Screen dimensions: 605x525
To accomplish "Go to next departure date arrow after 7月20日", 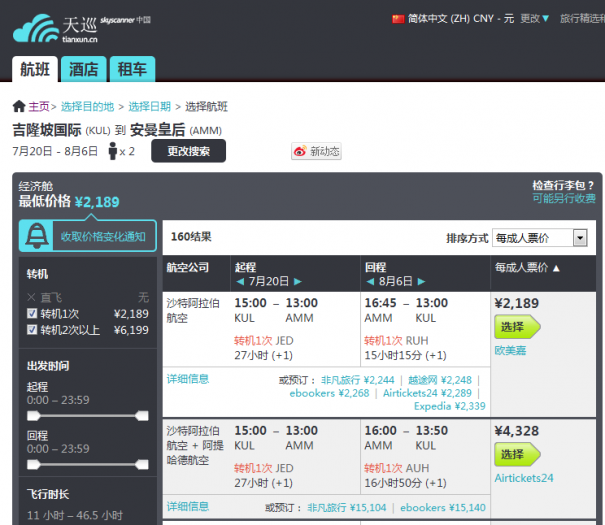I will click(297, 281).
